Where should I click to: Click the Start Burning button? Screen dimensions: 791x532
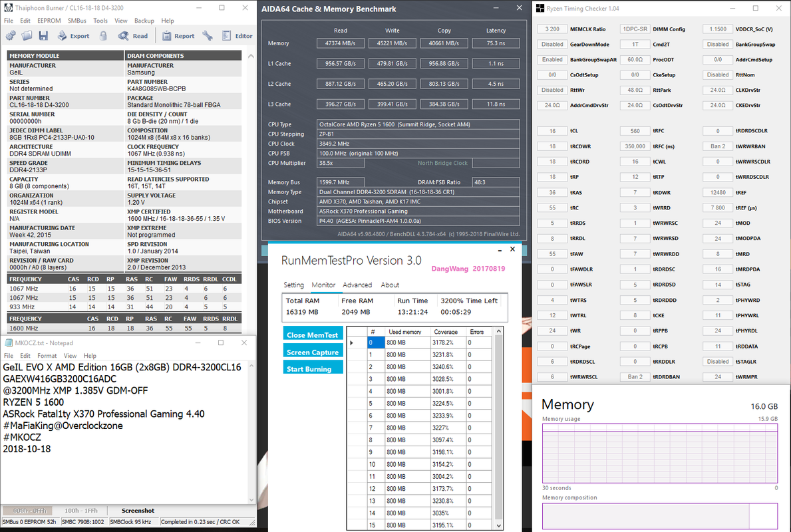(x=313, y=368)
